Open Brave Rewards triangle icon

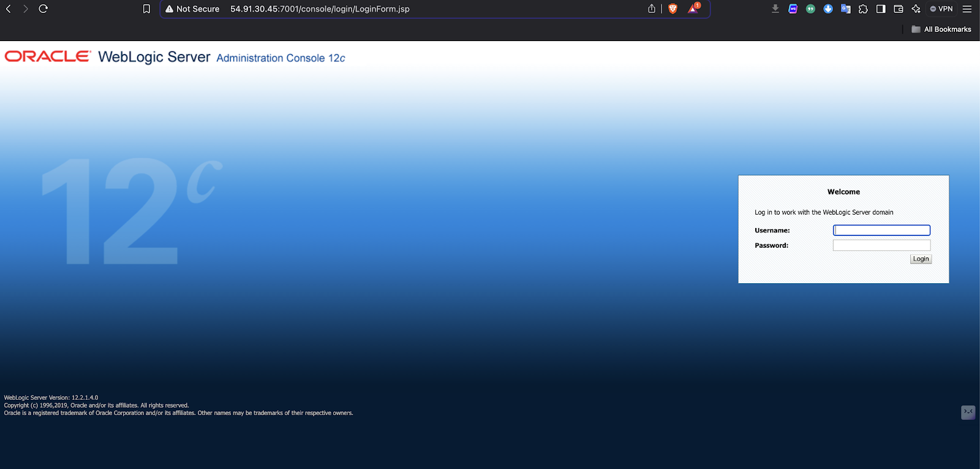pyautogui.click(x=693, y=8)
